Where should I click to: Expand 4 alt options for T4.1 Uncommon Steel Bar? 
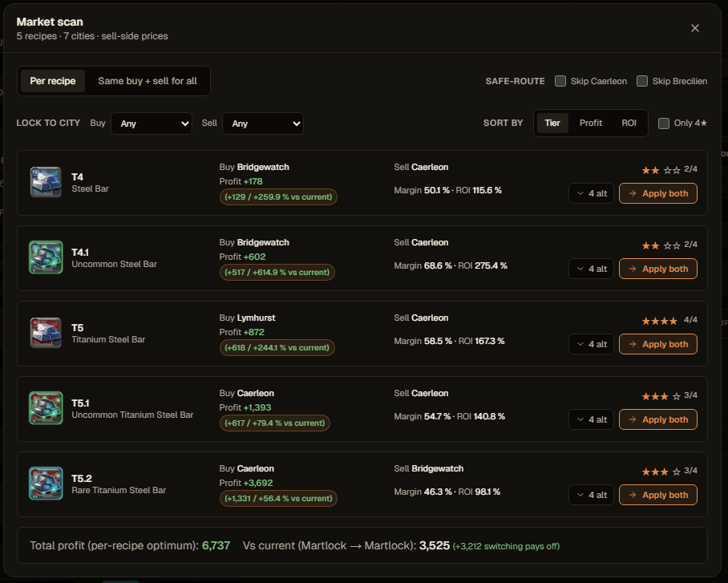(592, 269)
